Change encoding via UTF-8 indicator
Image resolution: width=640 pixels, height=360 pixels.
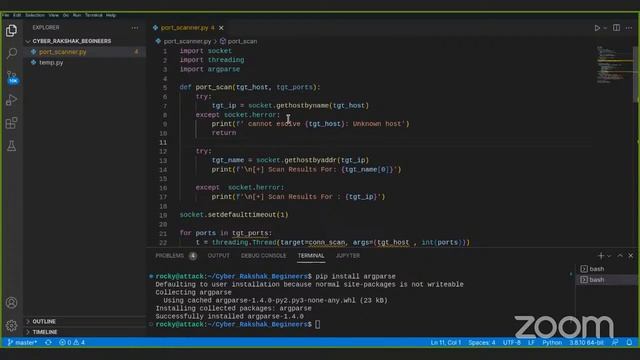click(x=512, y=342)
